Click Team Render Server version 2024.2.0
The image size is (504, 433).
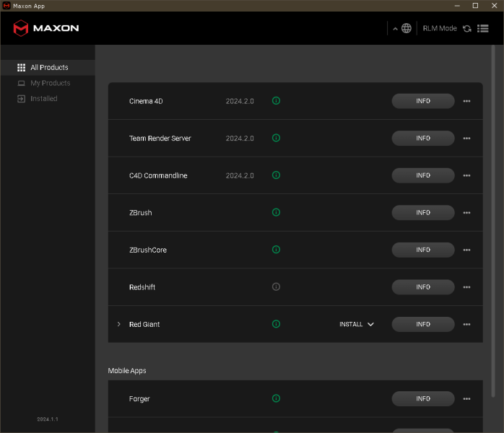240,139
